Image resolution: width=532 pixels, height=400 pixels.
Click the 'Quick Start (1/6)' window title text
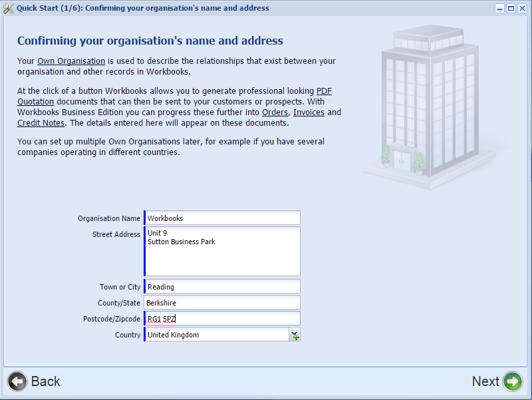143,8
